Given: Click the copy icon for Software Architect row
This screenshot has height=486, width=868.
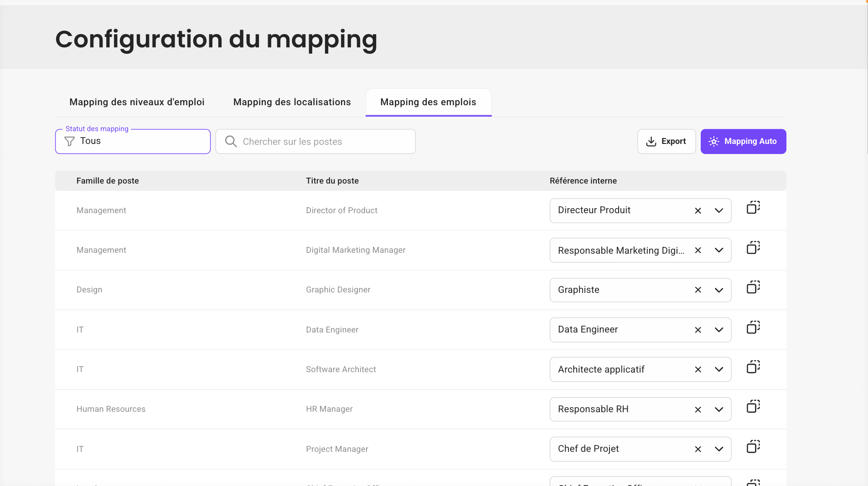Looking at the screenshot, I should pos(753,367).
